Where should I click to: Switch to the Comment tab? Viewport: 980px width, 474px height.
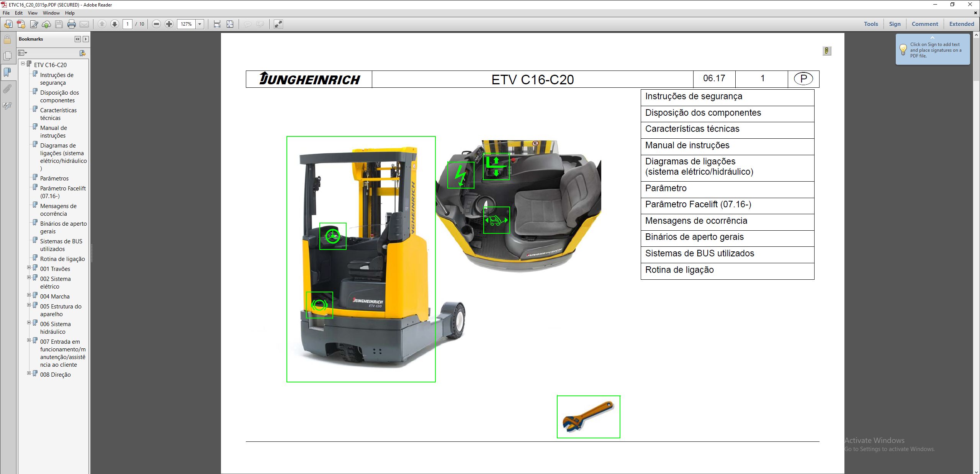[924, 24]
